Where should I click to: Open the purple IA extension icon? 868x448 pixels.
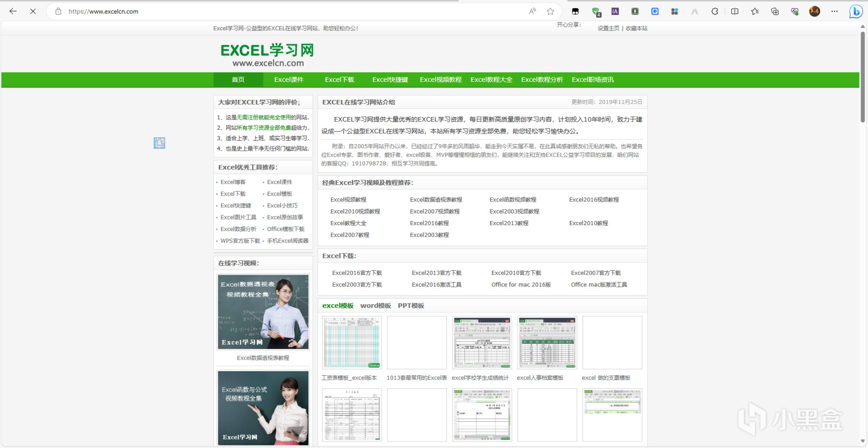pyautogui.click(x=615, y=11)
